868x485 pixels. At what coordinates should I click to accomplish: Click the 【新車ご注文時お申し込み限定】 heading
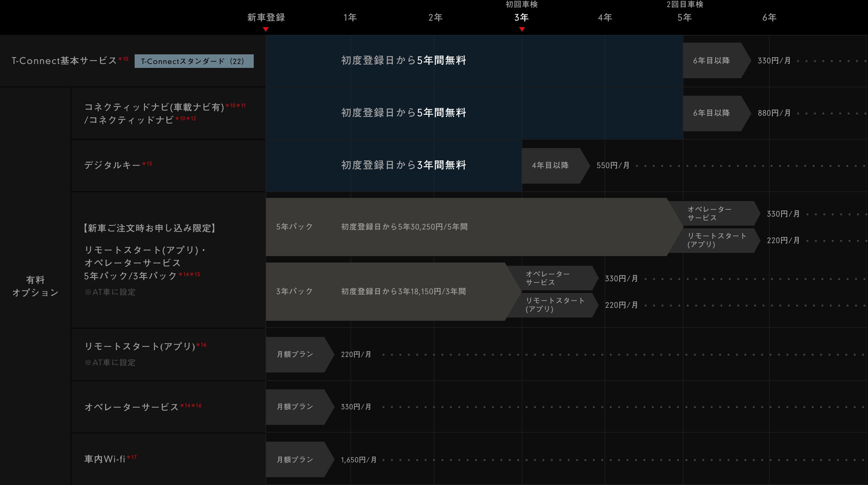point(150,228)
